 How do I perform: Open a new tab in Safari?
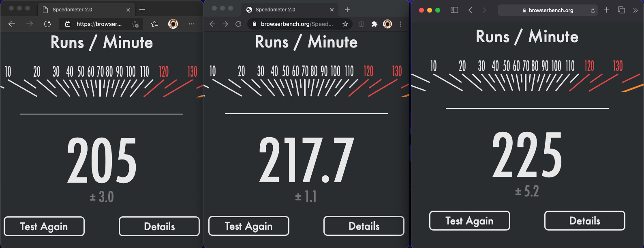[x=606, y=10]
